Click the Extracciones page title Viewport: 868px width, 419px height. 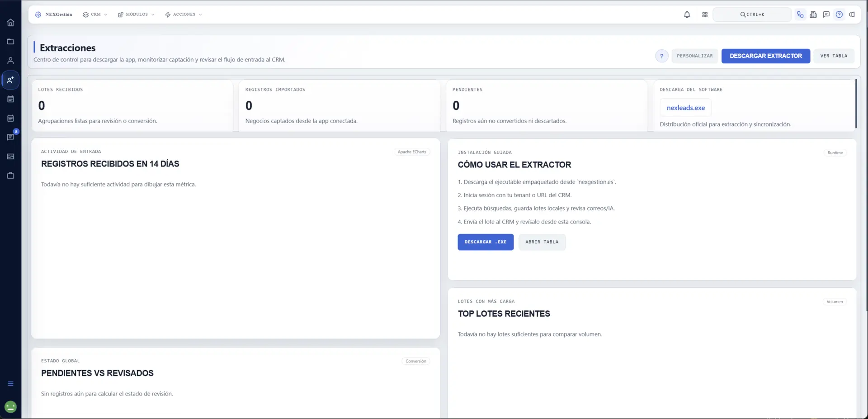pyautogui.click(x=68, y=48)
